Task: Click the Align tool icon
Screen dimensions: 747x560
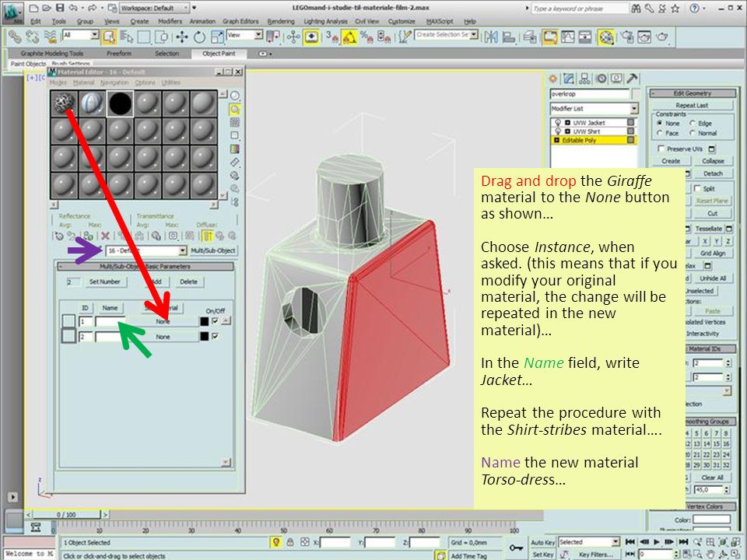Action: (x=509, y=37)
